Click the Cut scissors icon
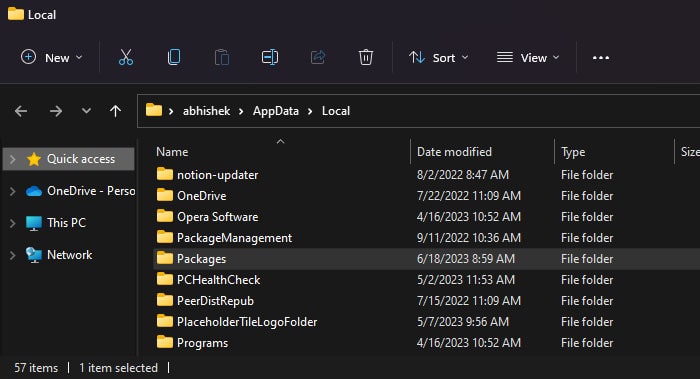 [126, 58]
